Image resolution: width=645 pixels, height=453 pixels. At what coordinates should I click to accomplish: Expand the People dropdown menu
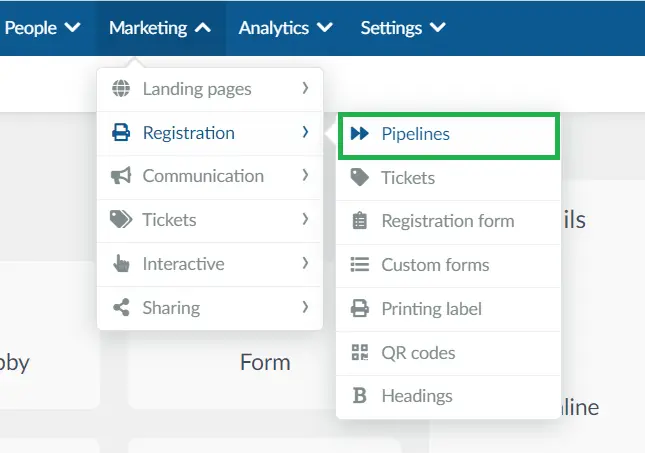[x=42, y=28]
